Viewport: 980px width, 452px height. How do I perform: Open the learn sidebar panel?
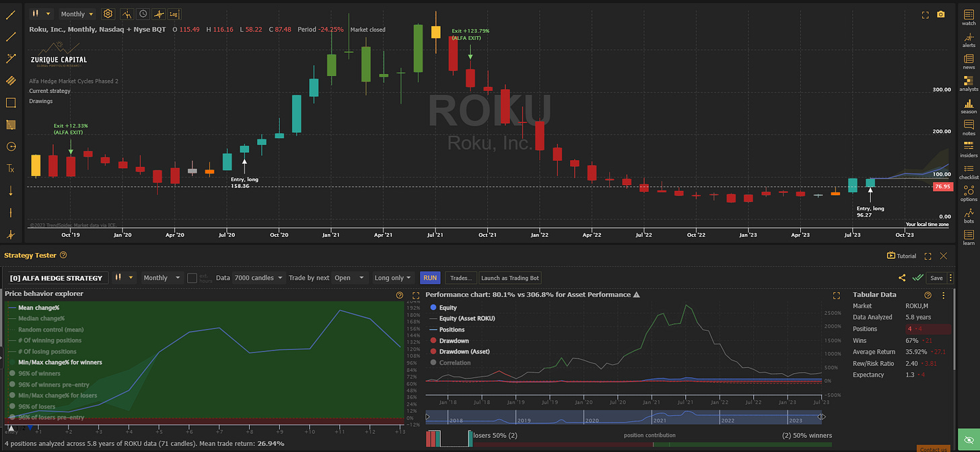tap(969, 237)
